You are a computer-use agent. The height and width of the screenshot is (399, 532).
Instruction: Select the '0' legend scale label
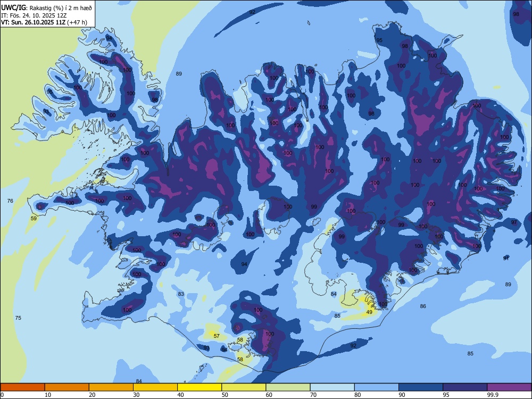pos(2,395)
